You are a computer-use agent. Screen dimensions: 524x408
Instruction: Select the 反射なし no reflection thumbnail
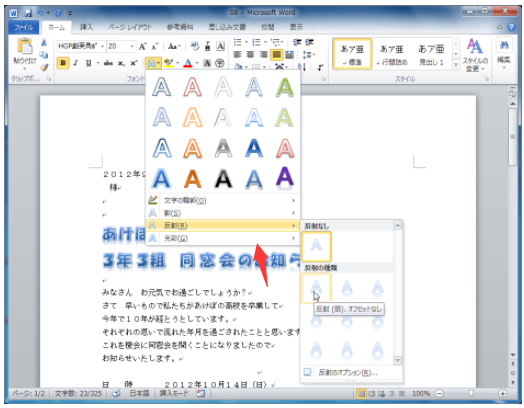(316, 246)
